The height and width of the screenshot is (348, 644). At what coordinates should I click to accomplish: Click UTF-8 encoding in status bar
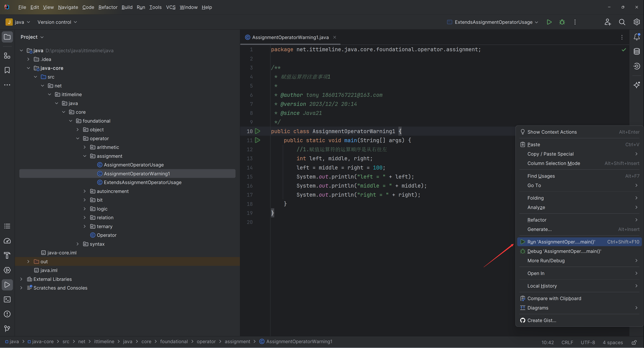click(588, 342)
